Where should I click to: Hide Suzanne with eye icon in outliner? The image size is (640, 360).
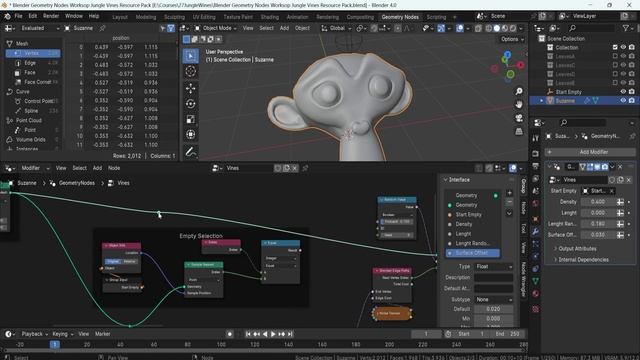point(623,100)
